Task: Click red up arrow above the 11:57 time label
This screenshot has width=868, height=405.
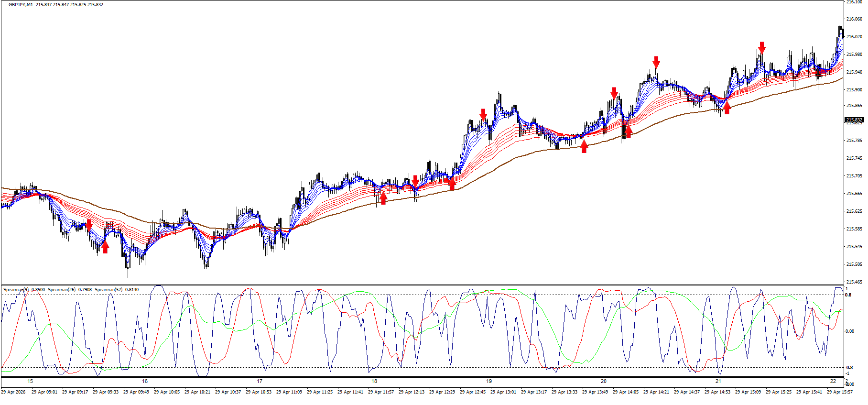Action: click(x=383, y=197)
